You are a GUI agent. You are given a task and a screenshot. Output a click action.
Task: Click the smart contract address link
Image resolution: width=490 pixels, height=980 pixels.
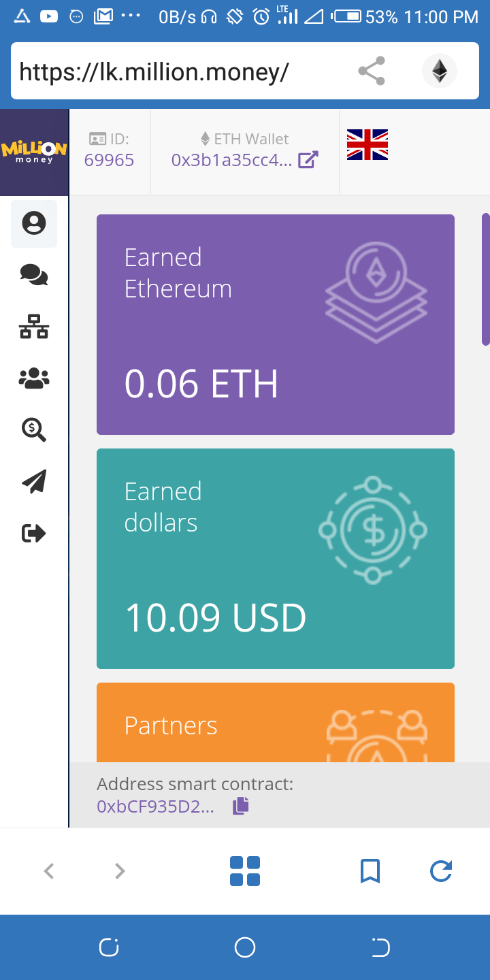pyautogui.click(x=155, y=806)
